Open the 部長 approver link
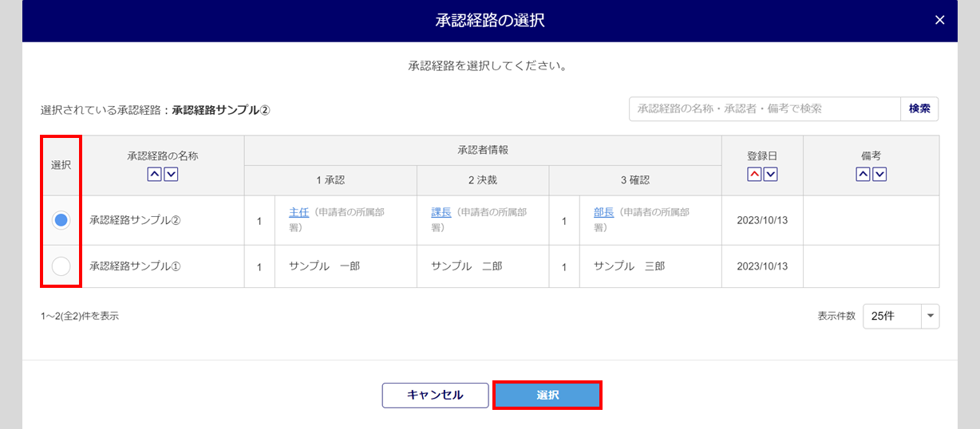This screenshot has height=429, width=980. point(604,213)
